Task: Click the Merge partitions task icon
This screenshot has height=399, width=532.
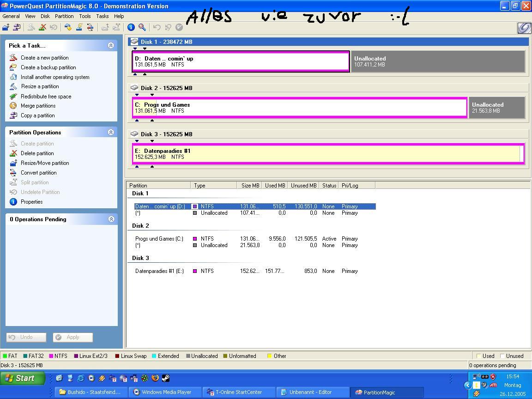Action: coord(13,106)
